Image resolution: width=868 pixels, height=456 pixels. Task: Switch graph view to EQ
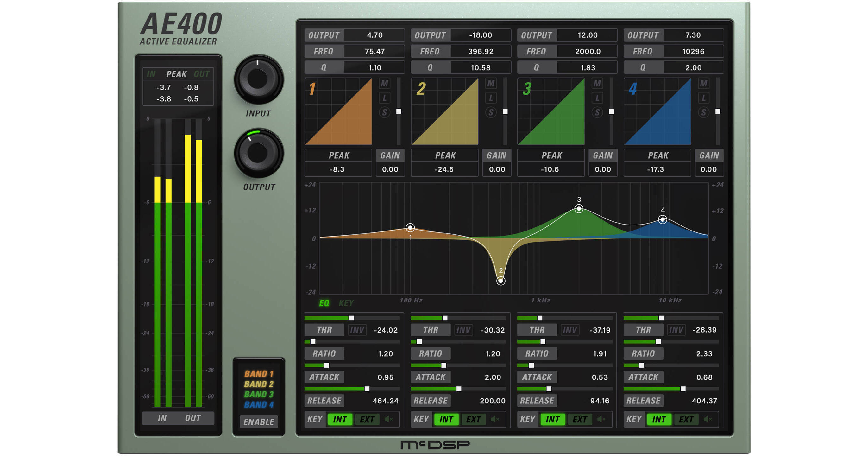point(324,303)
